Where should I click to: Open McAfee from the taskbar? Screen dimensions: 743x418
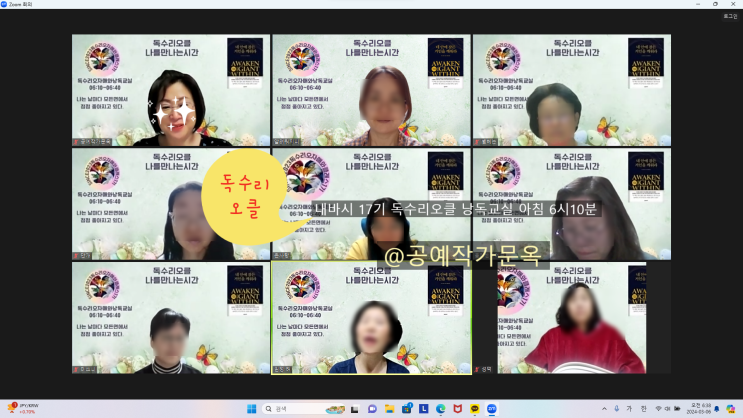(458, 409)
